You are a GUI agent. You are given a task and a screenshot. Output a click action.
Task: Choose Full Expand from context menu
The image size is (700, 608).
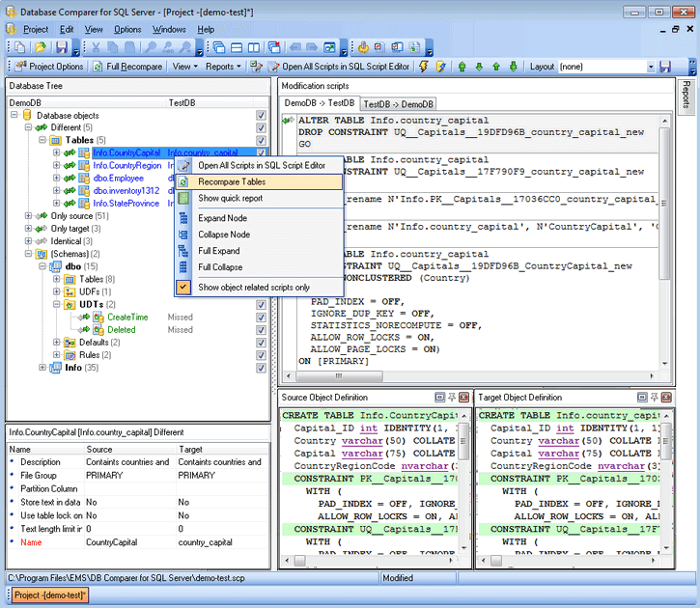coord(259,251)
